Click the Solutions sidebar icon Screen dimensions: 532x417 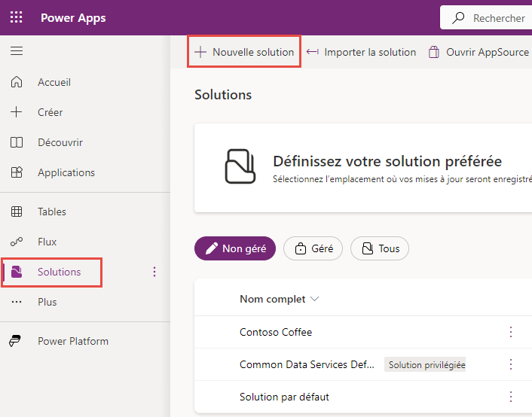tap(17, 272)
